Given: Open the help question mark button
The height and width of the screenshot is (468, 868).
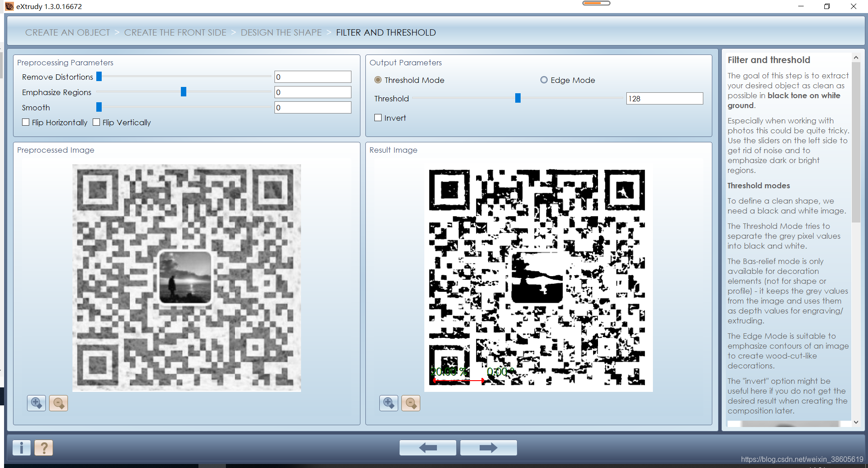Looking at the screenshot, I should coord(44,448).
